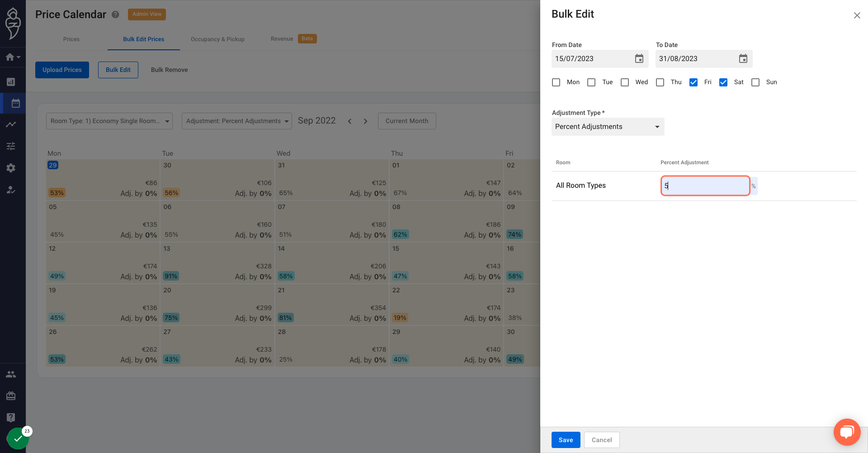Switch to the Revenue tab
The height and width of the screenshot is (453, 868).
(293, 39)
